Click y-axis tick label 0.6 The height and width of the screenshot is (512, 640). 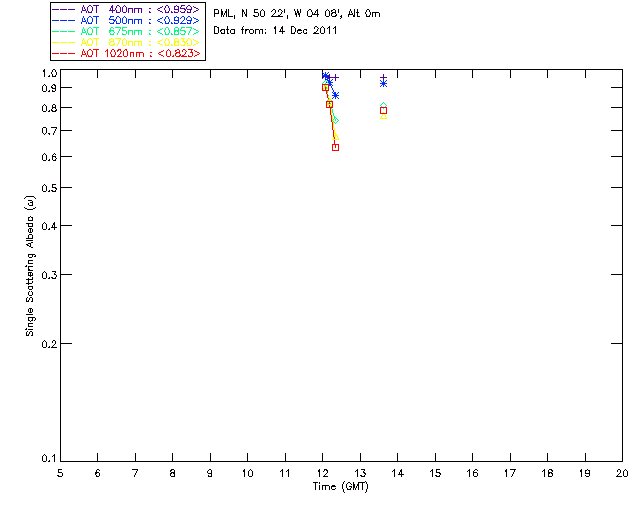(49, 157)
